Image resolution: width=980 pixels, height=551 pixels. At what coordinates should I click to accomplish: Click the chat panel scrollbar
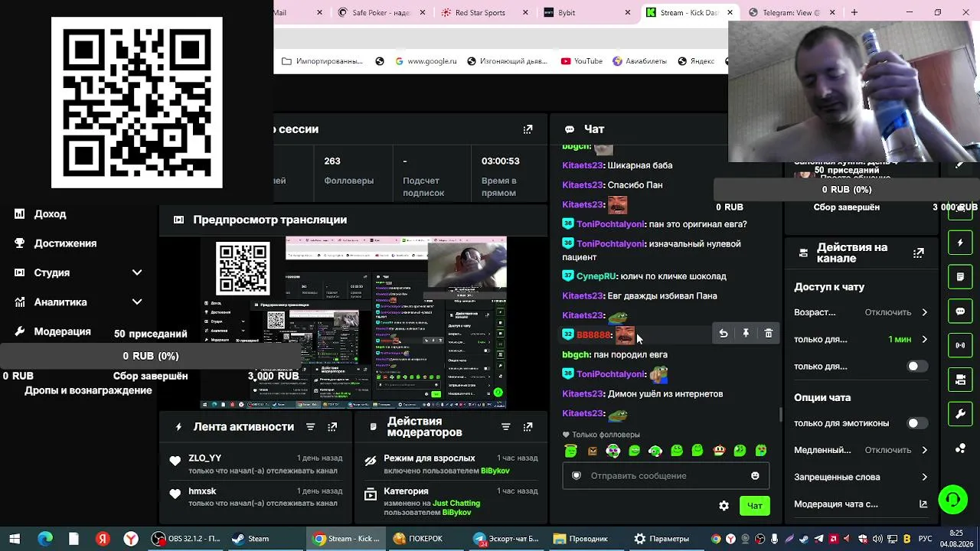781,414
